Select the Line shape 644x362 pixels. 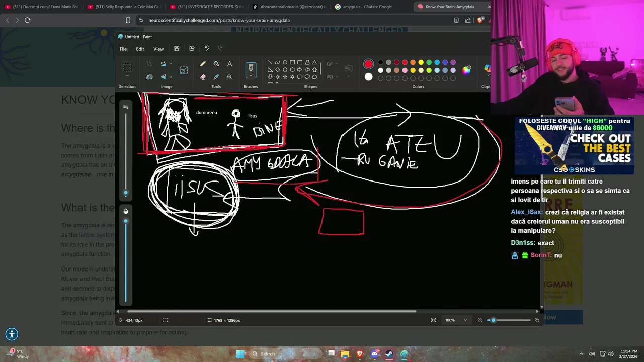[x=270, y=62]
